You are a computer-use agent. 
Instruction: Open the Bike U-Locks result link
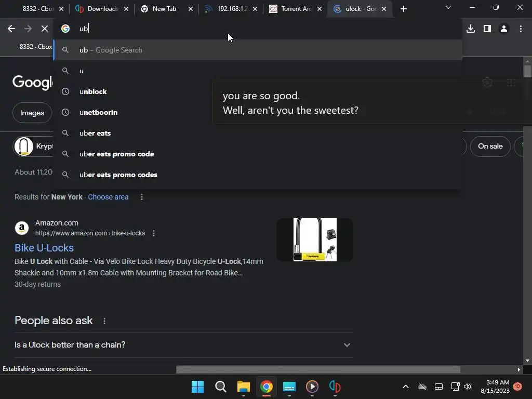pos(44,248)
